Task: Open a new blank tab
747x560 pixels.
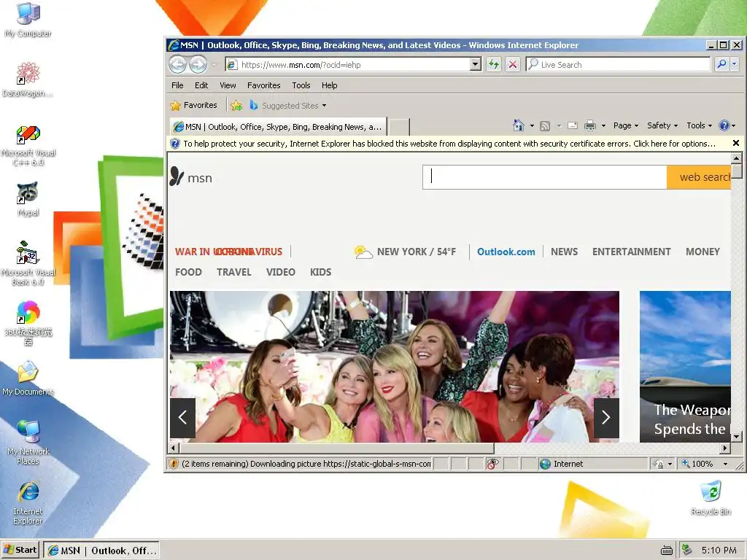Action: (x=399, y=127)
